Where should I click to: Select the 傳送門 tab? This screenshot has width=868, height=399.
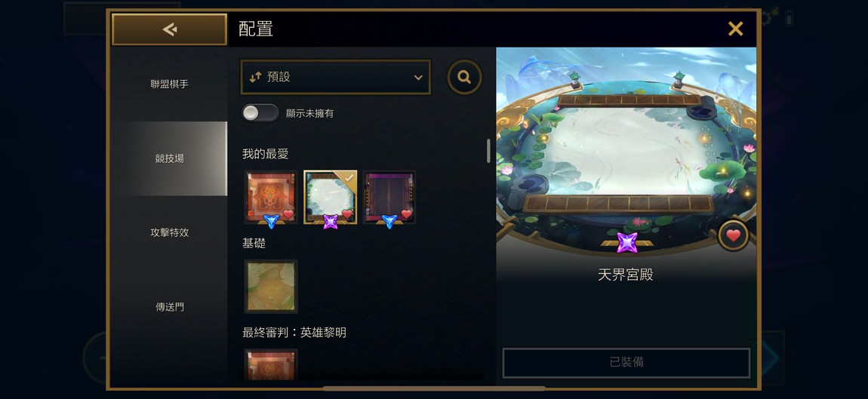point(169,306)
